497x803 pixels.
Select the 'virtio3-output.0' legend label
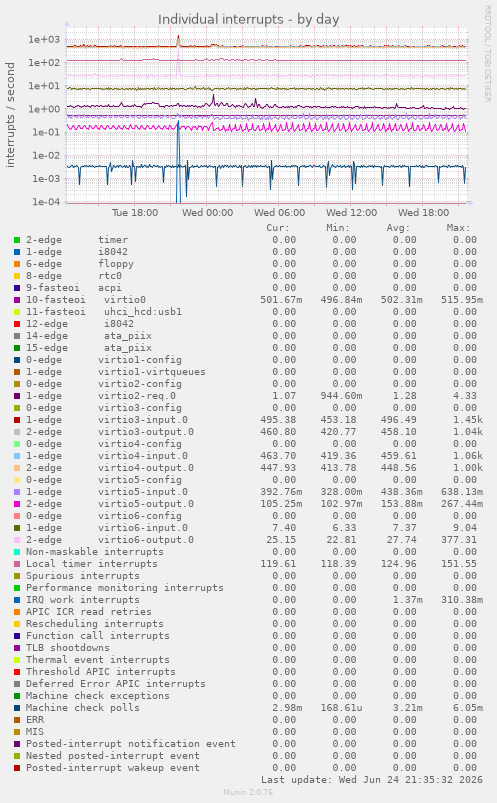click(146, 432)
